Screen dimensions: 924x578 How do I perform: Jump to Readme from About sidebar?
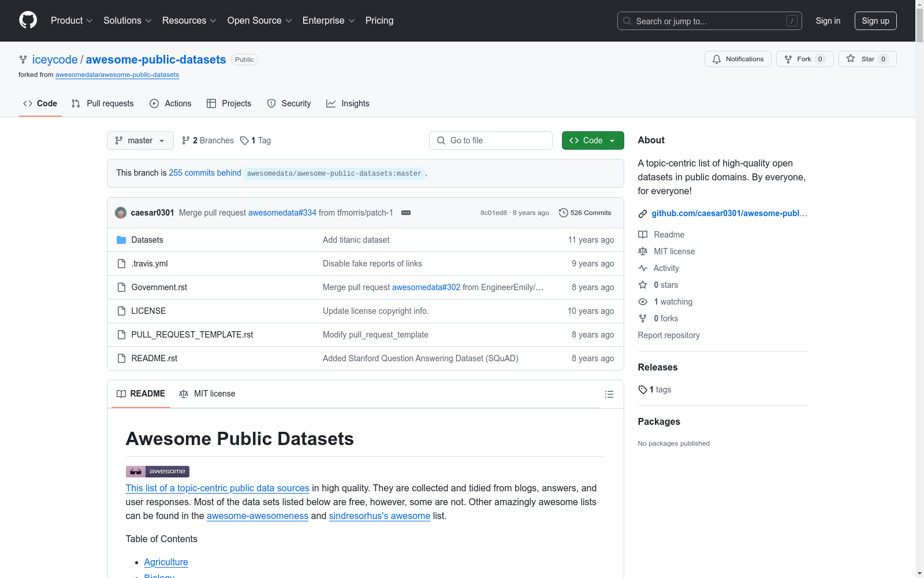coord(661,235)
